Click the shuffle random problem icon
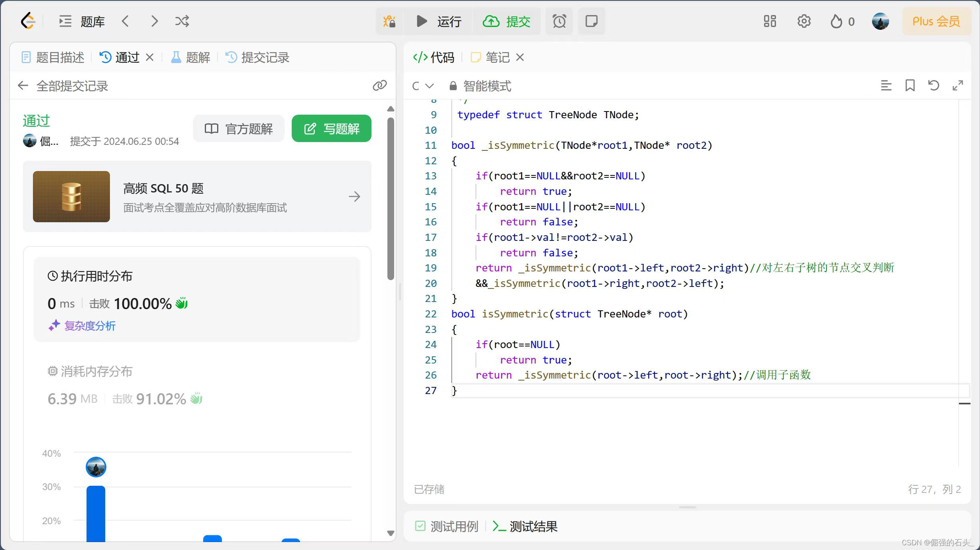Image resolution: width=980 pixels, height=550 pixels. point(182,21)
